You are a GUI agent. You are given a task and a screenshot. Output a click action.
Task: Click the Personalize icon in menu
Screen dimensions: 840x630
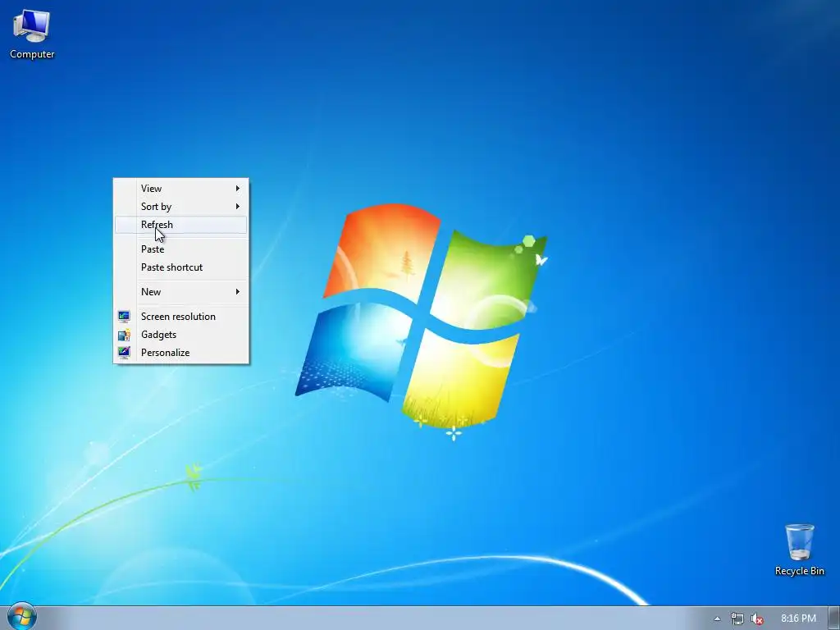click(x=124, y=353)
